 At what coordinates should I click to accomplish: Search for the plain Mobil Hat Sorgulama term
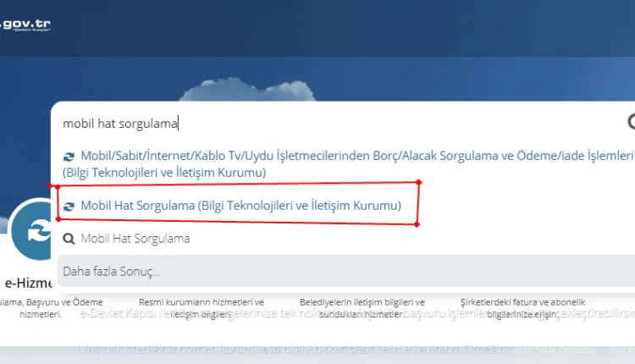135,239
